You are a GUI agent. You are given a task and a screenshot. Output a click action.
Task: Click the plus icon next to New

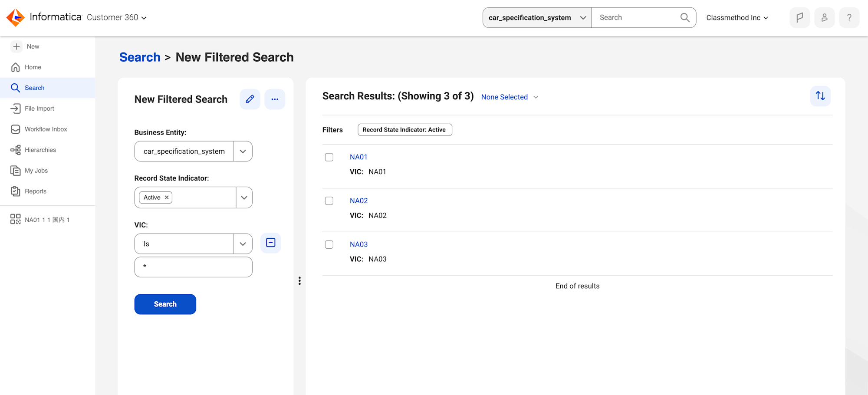pyautogui.click(x=16, y=46)
